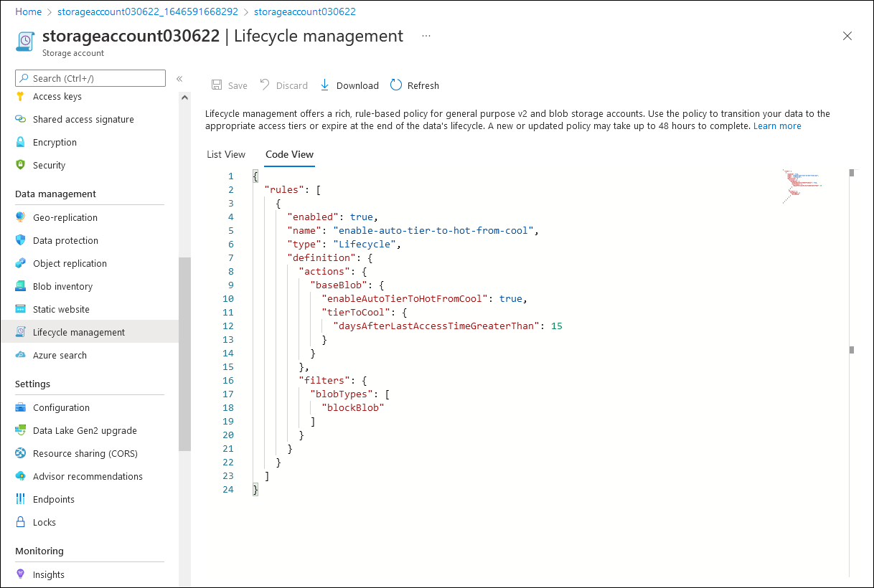The width and height of the screenshot is (874, 588).
Task: Open the Learn more link
Action: 777,126
